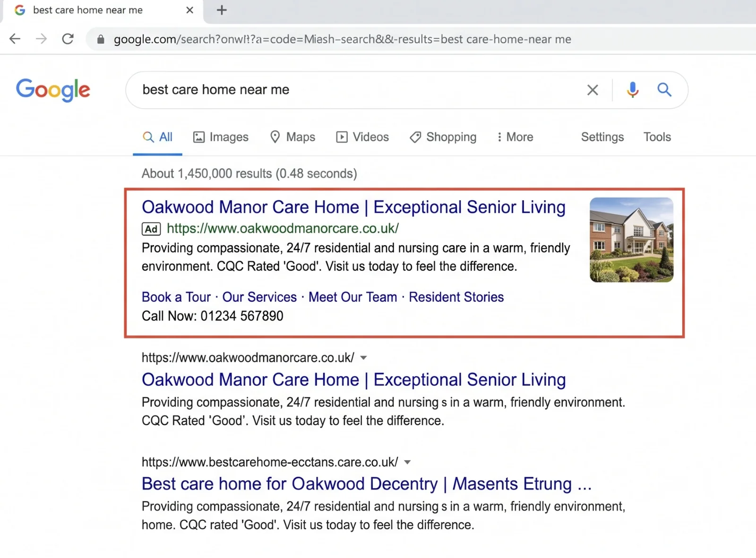Click the browser forward arrow

(x=42, y=39)
